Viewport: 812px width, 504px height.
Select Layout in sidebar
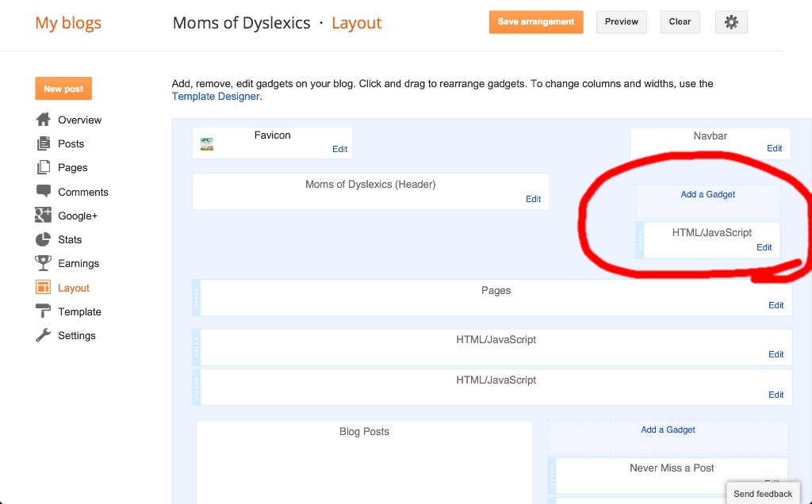[74, 288]
